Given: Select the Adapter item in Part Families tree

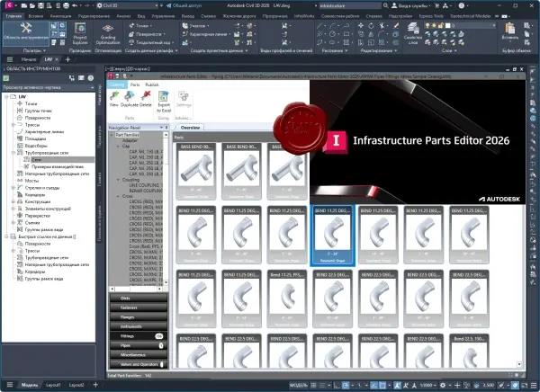Looking at the screenshot, I should click(x=130, y=140).
